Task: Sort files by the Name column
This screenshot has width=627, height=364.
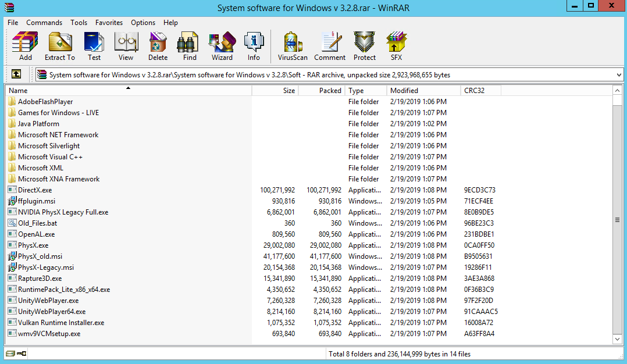Action: pos(129,90)
